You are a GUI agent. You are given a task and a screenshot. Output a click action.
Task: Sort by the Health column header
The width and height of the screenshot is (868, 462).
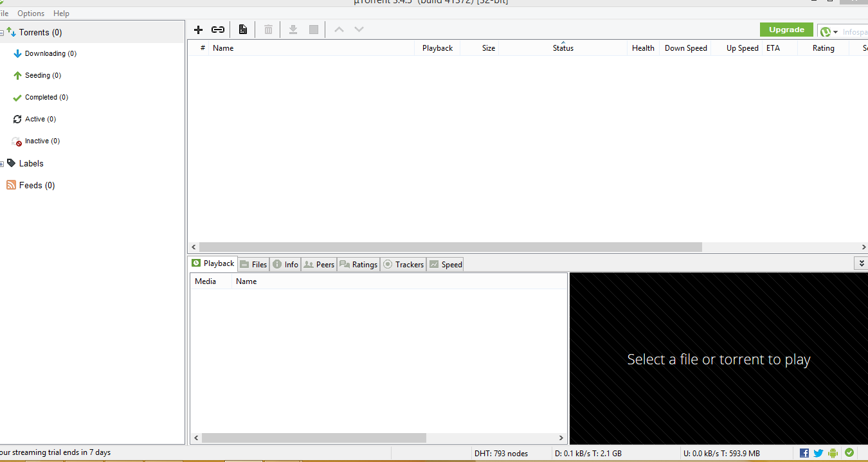[643, 48]
